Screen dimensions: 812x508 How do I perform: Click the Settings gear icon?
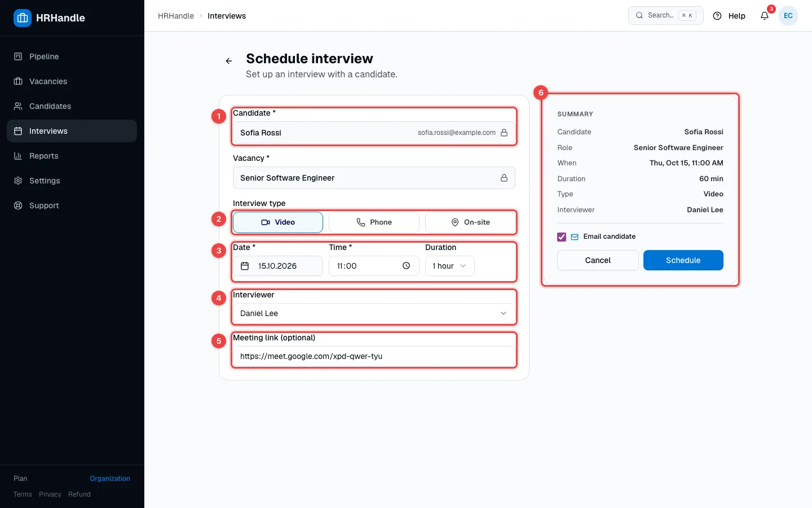(18, 181)
